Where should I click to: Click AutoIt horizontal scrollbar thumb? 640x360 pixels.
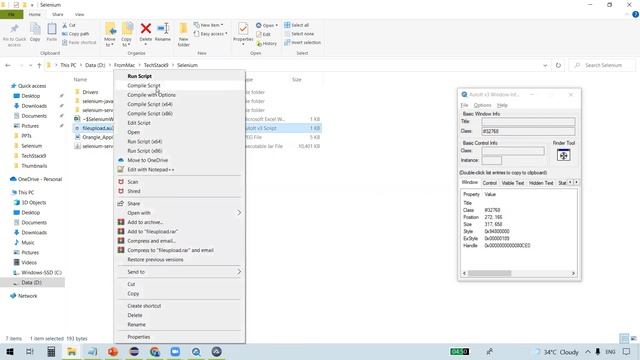click(x=489, y=273)
